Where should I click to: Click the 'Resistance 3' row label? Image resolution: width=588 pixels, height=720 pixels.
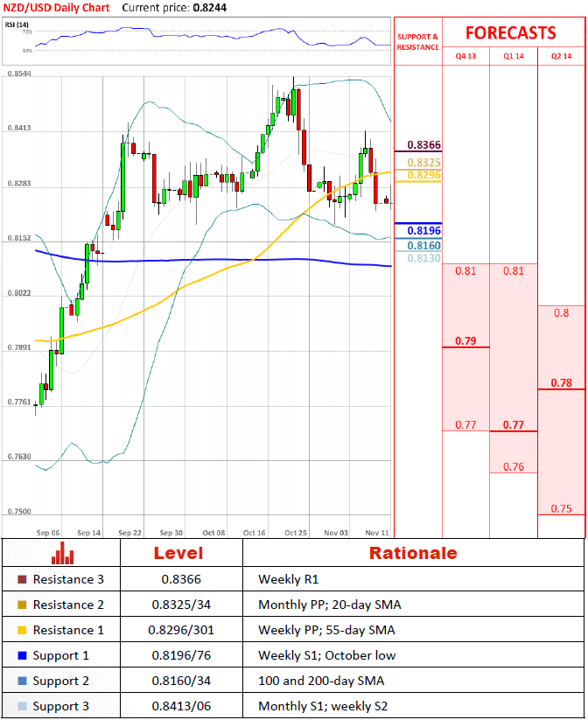coord(68,579)
